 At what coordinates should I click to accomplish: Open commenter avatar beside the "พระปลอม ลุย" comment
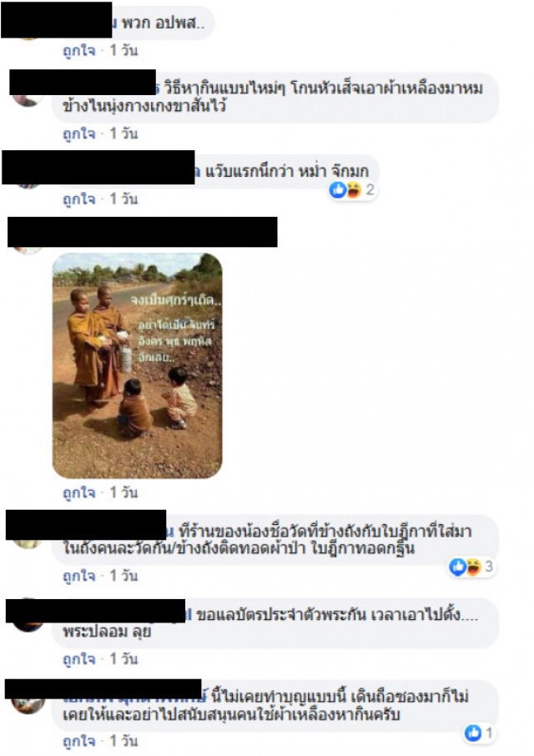tap(28, 623)
